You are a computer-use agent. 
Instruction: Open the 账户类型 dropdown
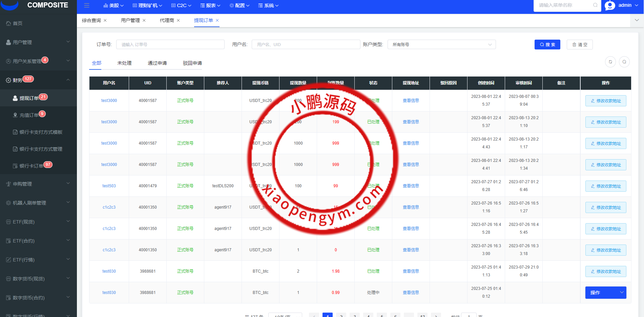click(441, 45)
